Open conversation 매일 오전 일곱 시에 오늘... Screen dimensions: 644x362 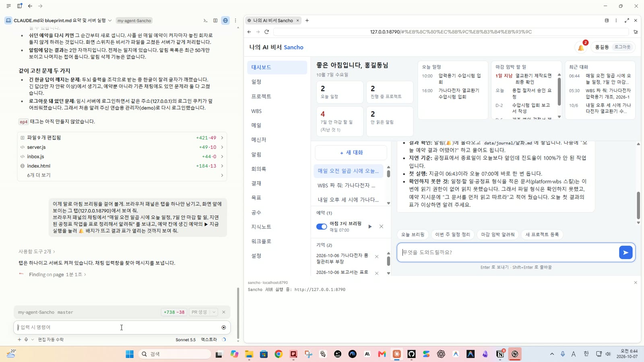point(349,171)
